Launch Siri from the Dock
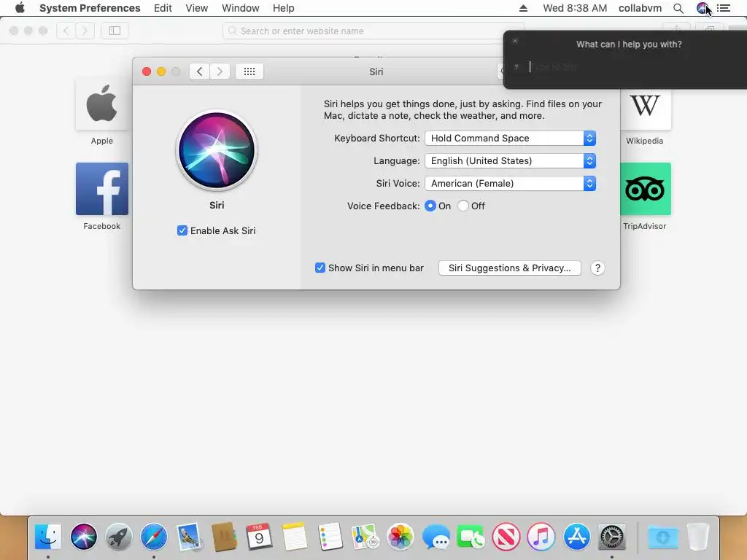This screenshot has height=560, width=747. (84, 537)
